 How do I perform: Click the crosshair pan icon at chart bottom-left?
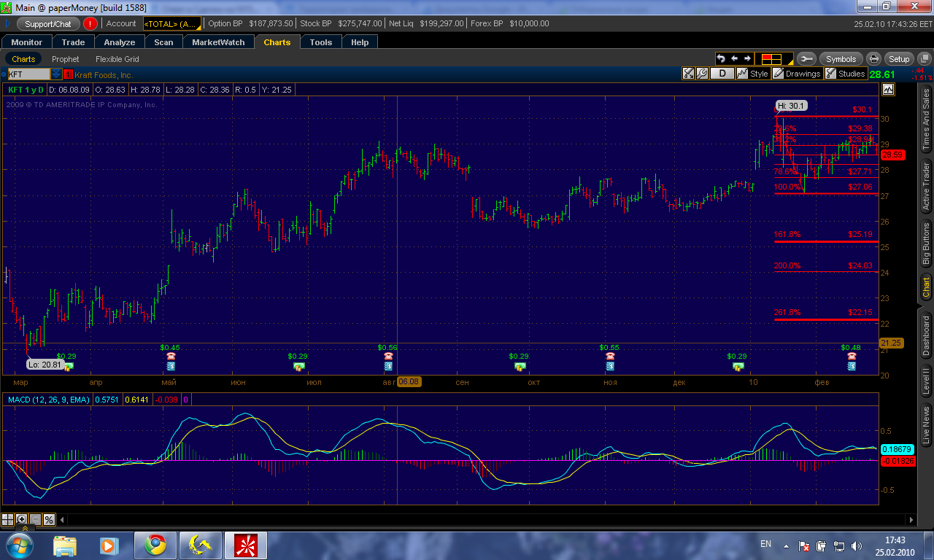(x=7, y=519)
